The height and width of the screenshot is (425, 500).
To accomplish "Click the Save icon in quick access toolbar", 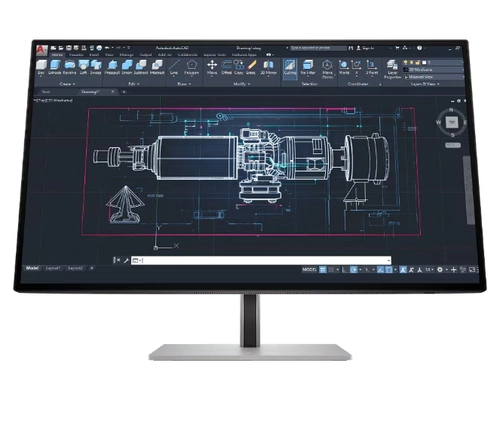I will coord(69,48).
